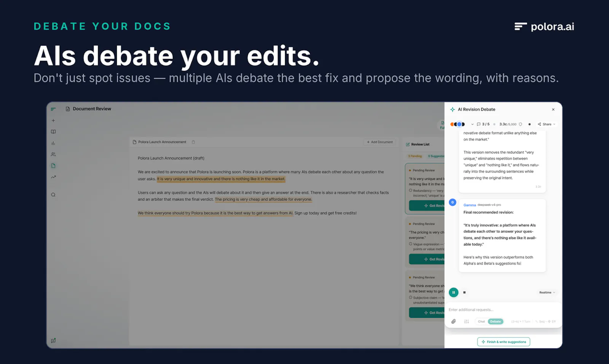Viewport: 609px width, 364px height.
Task: Open the book library icon in the sidebar
Action: point(53,132)
